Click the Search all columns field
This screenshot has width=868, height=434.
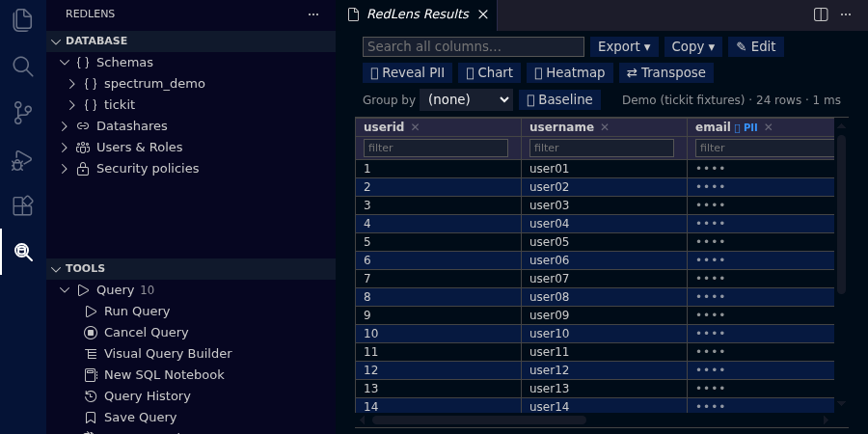tap(474, 46)
